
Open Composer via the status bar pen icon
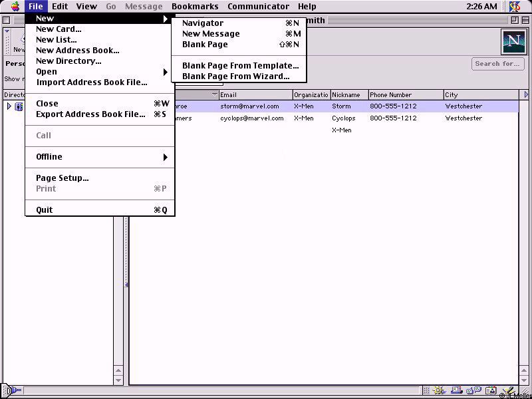tap(507, 391)
